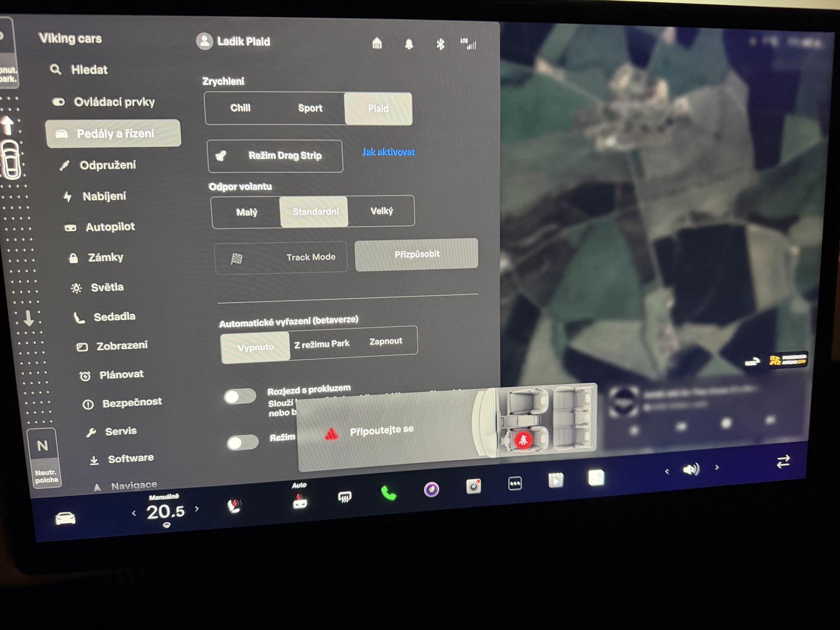Screen dimensions: 840x630
Task: Open Autopilot settings
Action: [100, 227]
